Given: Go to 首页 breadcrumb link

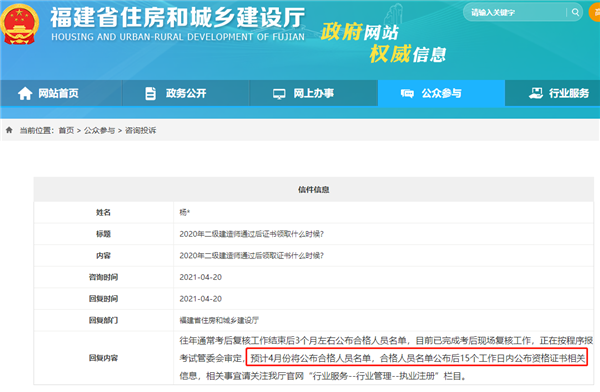Looking at the screenshot, I should point(66,131).
